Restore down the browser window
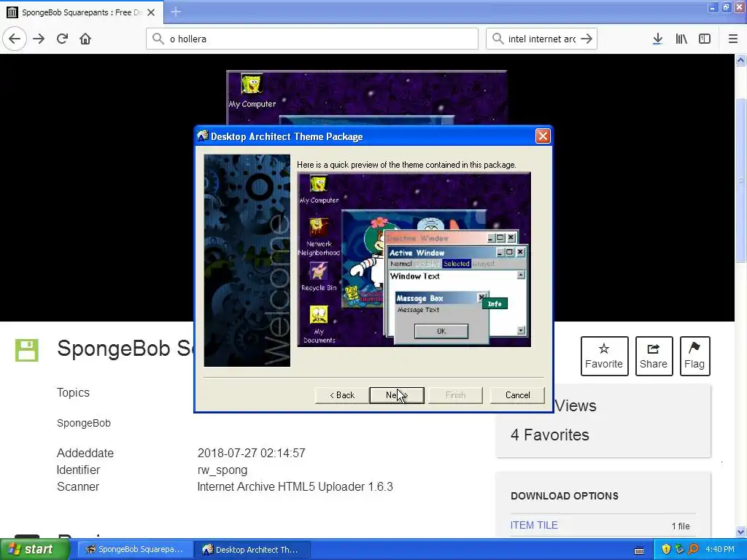The image size is (747, 560). [x=726, y=7]
